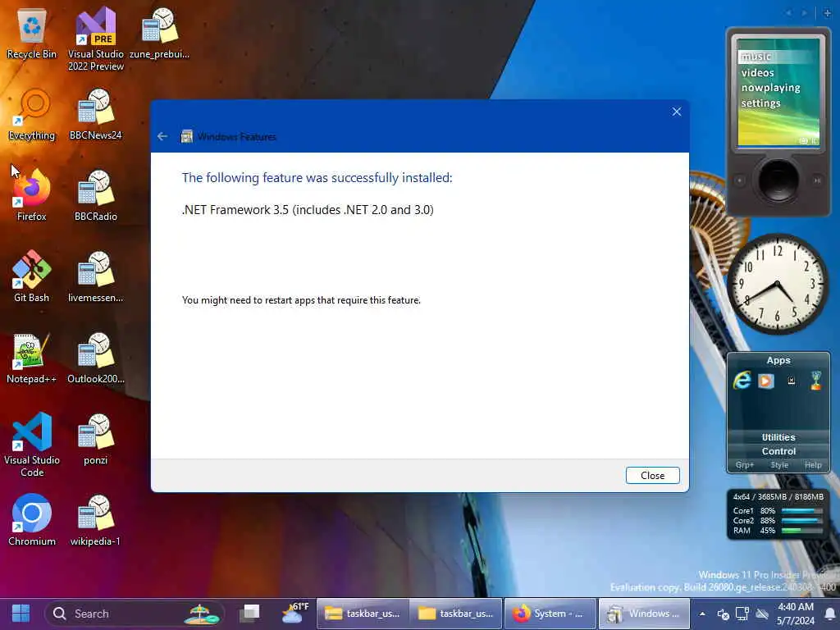Switch to the first taskbar_us... folder window
840x630 pixels.
pos(363,614)
